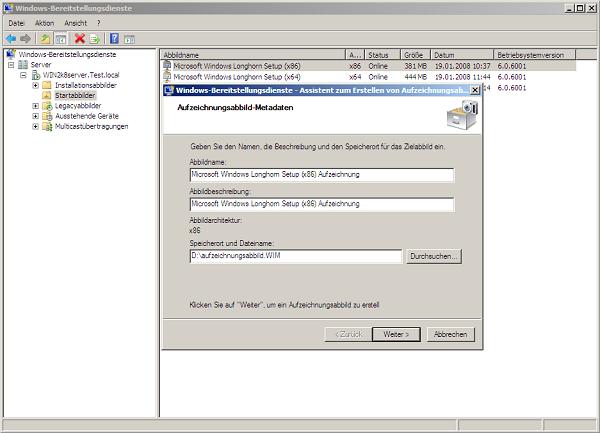Click Online status of x64 row
Screen dimensions: 600x433
coord(378,77)
